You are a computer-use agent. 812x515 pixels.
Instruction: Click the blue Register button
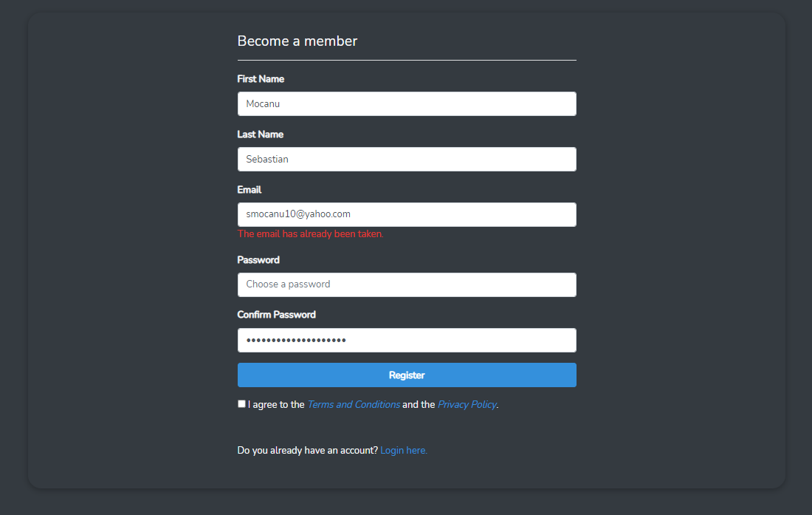point(407,375)
